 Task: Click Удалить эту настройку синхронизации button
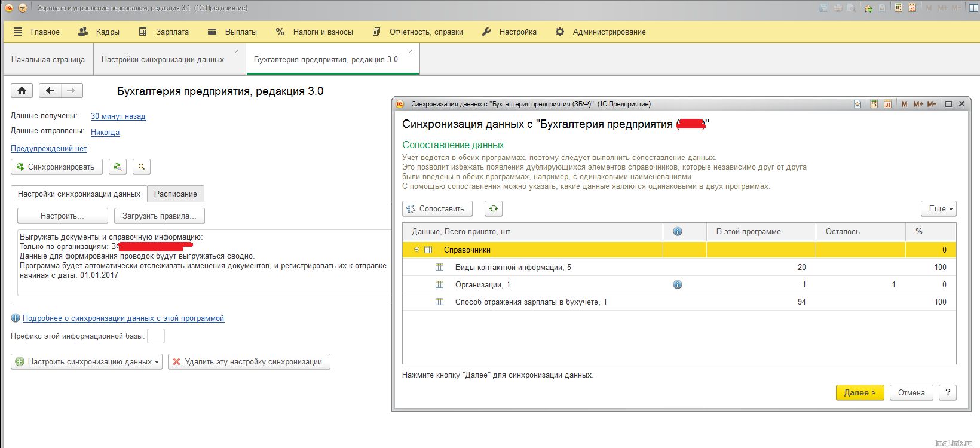point(249,362)
